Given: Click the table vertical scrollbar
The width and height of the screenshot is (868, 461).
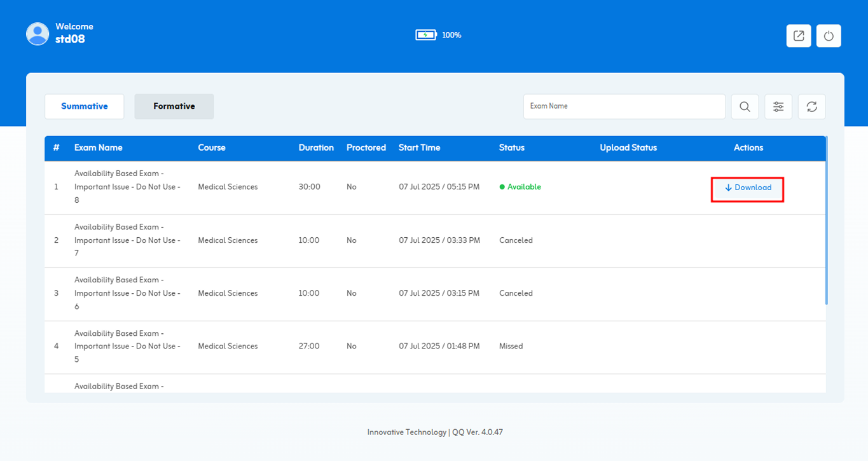Looking at the screenshot, I should 827,220.
